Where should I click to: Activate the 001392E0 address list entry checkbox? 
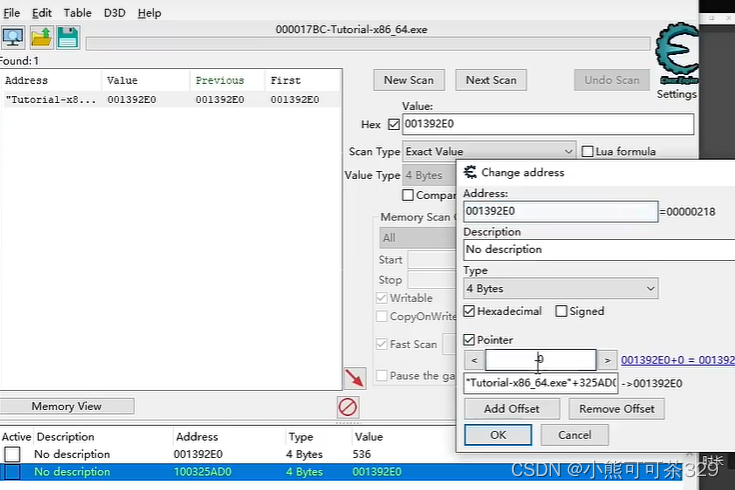[12, 454]
